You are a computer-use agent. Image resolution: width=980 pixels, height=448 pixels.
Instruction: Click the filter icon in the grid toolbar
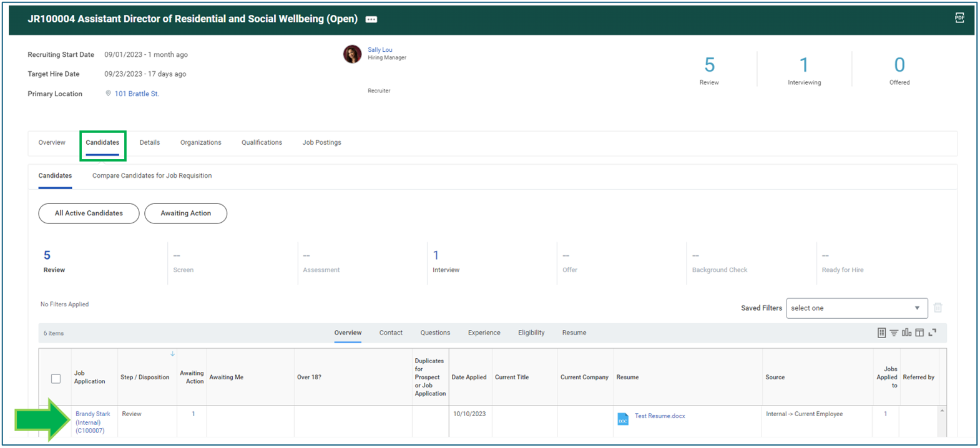[894, 333]
